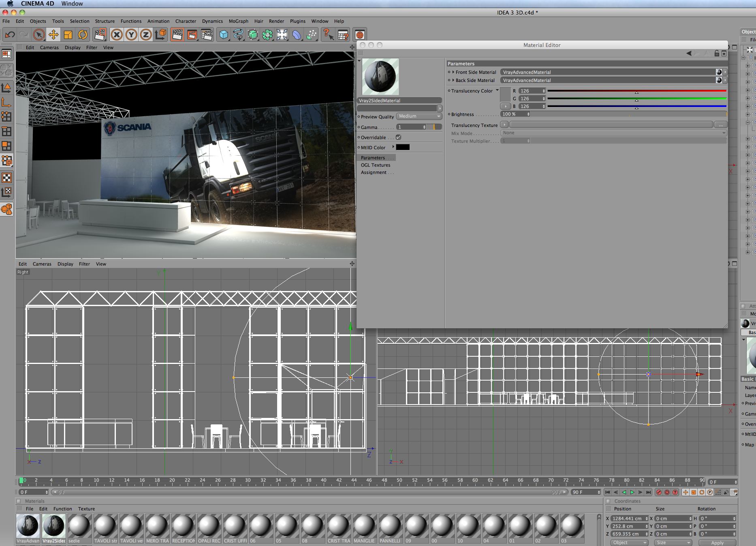Render to Picture Viewer icon
The width and height of the screenshot is (756, 546).
pyautogui.click(x=192, y=35)
